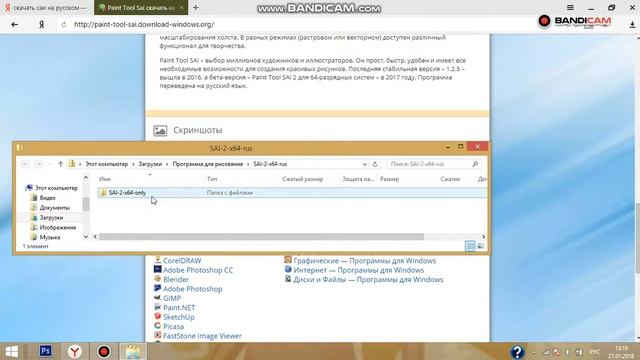Viewport: 640px width, 360px height.
Task: Open Yandex Browser from the taskbar
Action: click(75, 351)
